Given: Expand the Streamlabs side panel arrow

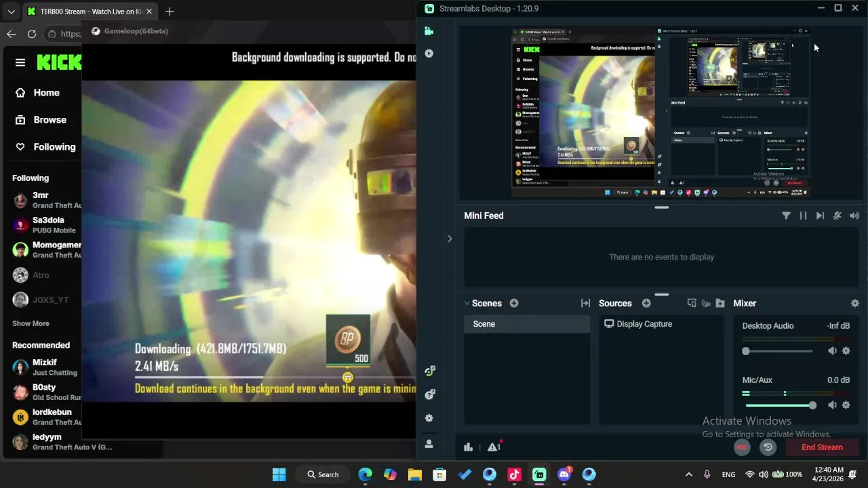Looking at the screenshot, I should (449, 239).
